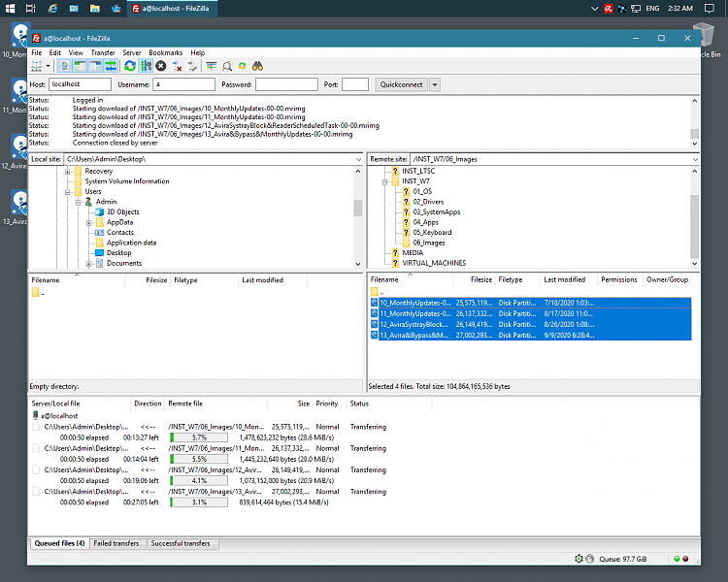Image resolution: width=728 pixels, height=582 pixels.
Task: Click the queue settings gear icon in status bar
Action: 579,559
